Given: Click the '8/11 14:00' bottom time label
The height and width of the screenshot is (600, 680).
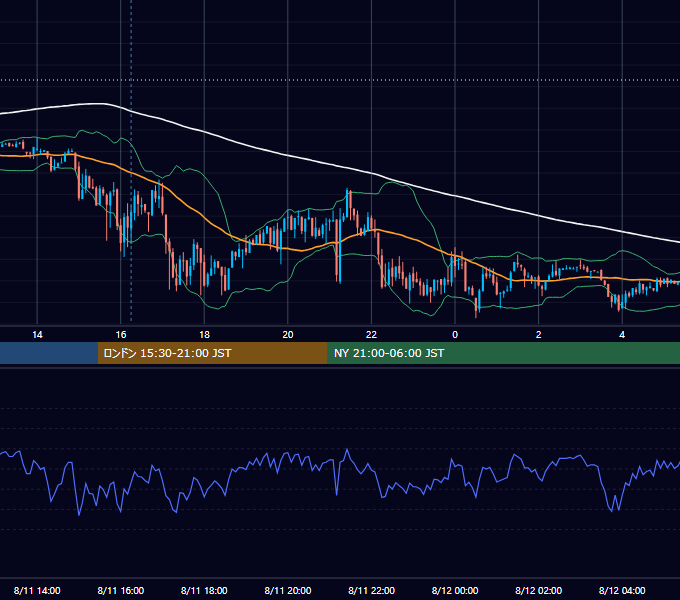Looking at the screenshot, I should [x=37, y=590].
